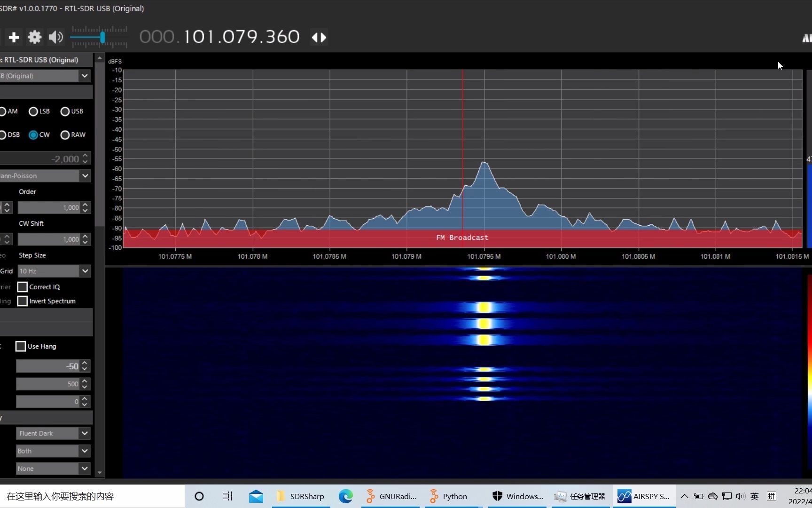Click the -2,000 value stepper

(85, 159)
